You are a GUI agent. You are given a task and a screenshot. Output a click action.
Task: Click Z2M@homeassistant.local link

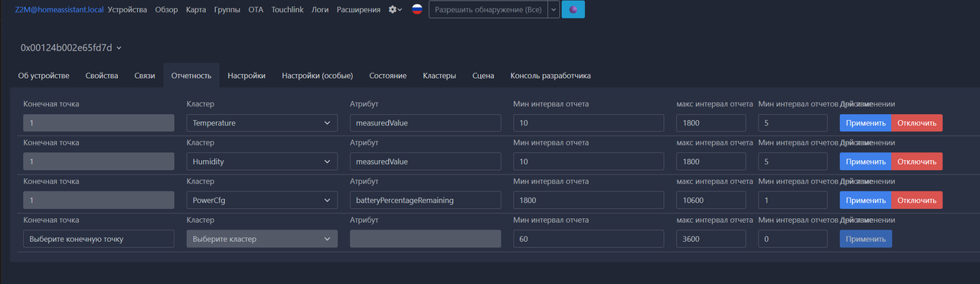59,10
